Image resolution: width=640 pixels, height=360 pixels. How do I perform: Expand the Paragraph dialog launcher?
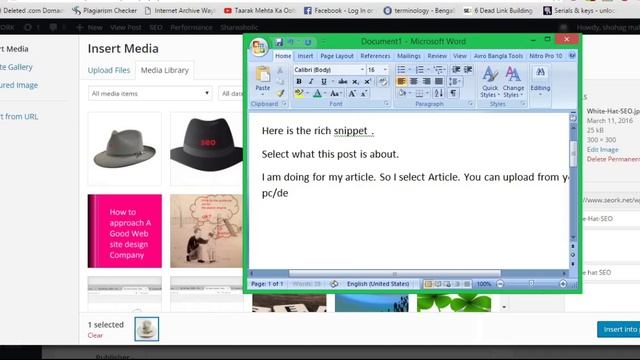470,104
